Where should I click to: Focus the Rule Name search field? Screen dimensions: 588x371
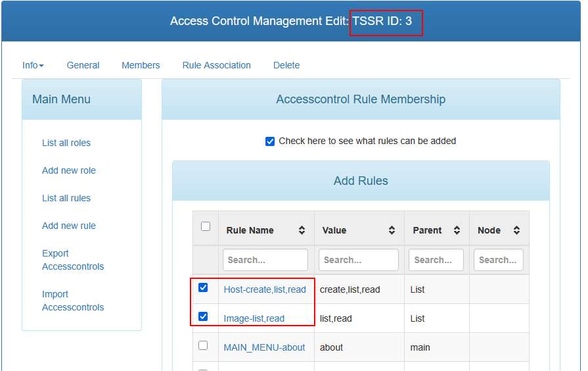pos(265,260)
